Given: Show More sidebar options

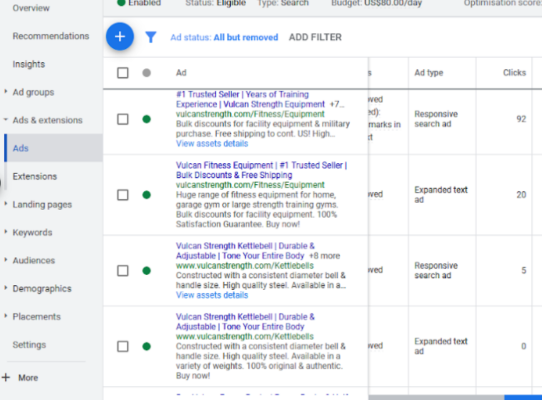Looking at the screenshot, I should pyautogui.click(x=28, y=378).
